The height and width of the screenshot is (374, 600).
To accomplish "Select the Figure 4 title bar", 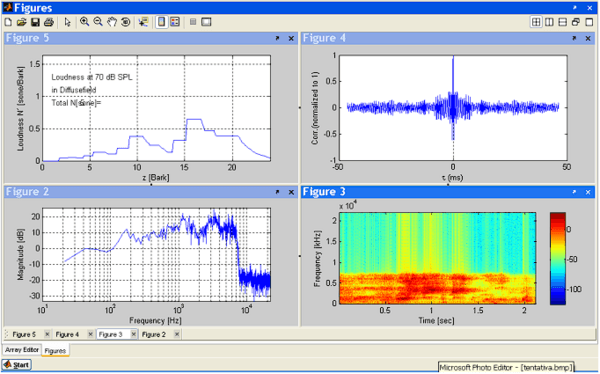I will 448,38.
